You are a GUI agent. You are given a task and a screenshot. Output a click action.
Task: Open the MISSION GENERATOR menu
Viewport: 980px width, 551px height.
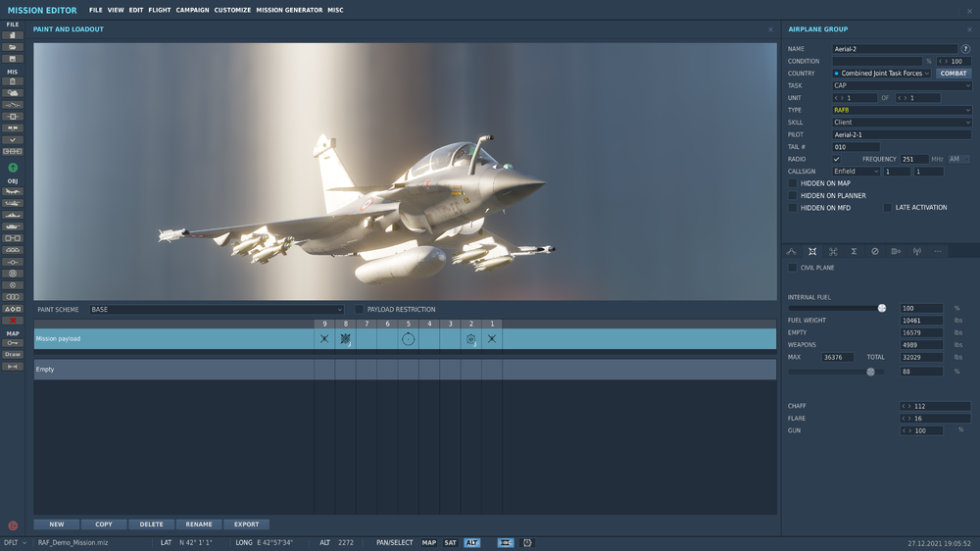[289, 10]
